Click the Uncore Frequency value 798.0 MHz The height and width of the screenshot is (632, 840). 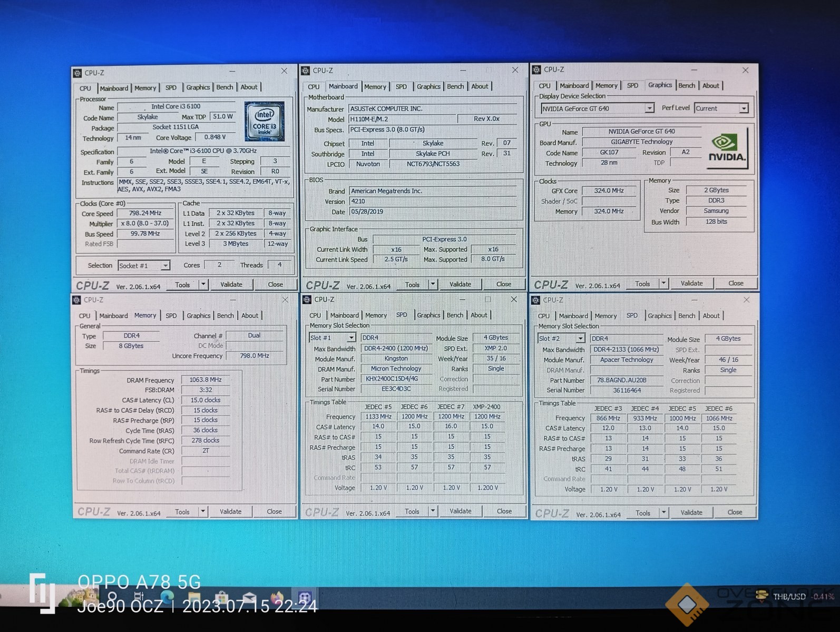pos(255,356)
